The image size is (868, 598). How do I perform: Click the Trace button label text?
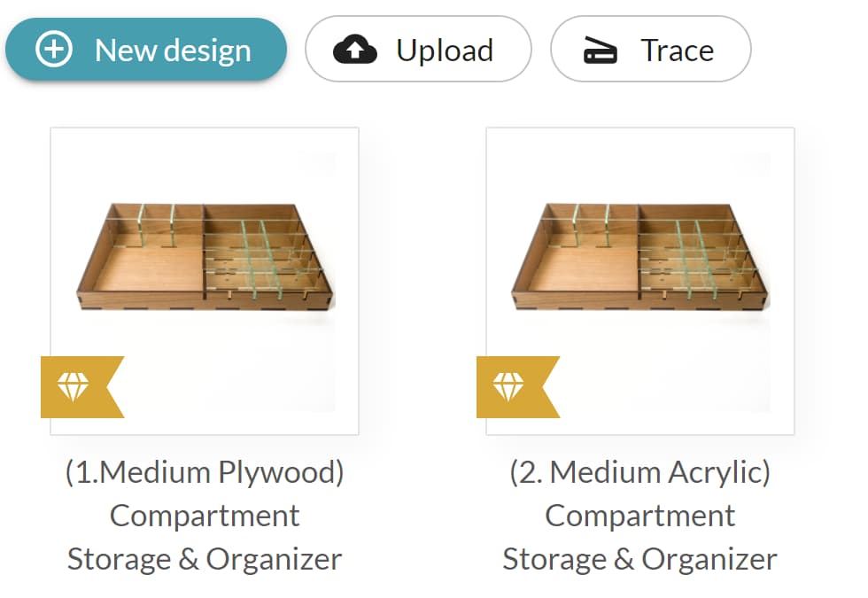click(677, 50)
